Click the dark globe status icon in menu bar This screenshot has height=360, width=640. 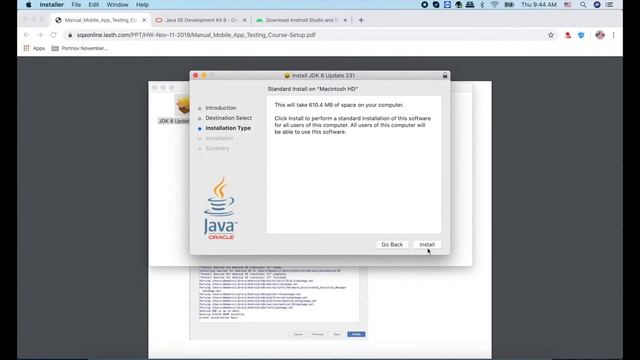[x=459, y=4]
